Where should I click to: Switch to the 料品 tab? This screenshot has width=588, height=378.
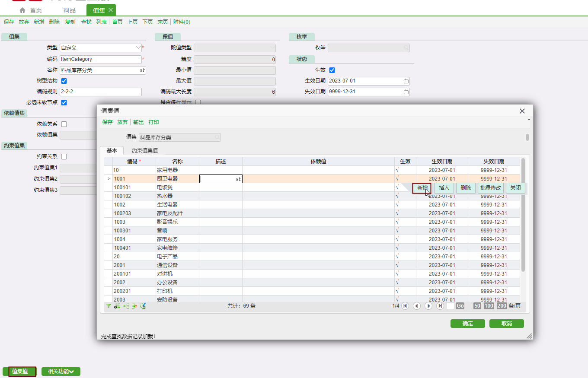[69, 10]
